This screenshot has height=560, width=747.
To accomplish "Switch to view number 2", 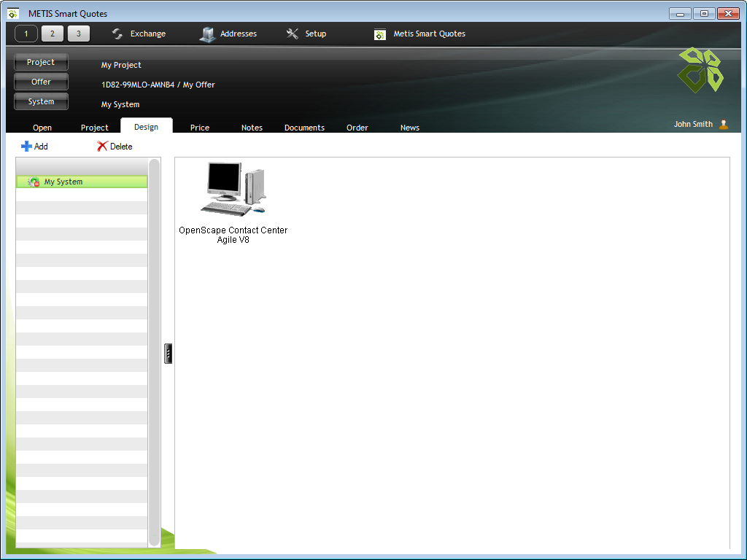I will coord(53,34).
